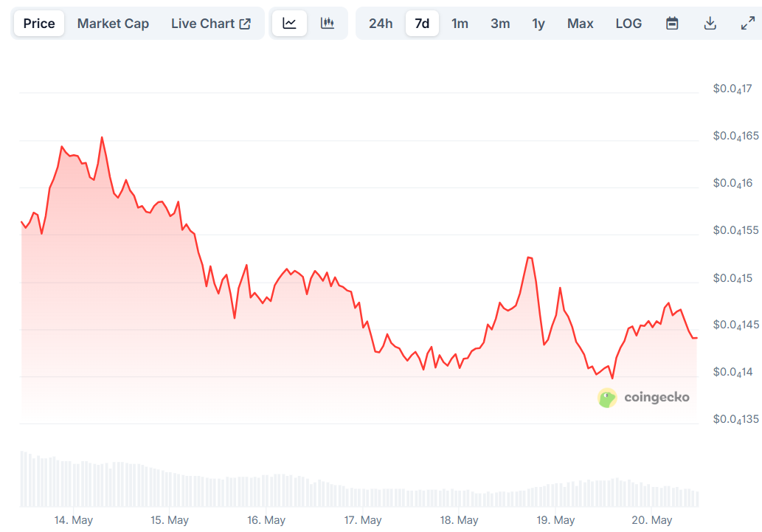Screen dimensions: 762x532
Task: Switch to candlestick chart view icon
Action: click(327, 24)
